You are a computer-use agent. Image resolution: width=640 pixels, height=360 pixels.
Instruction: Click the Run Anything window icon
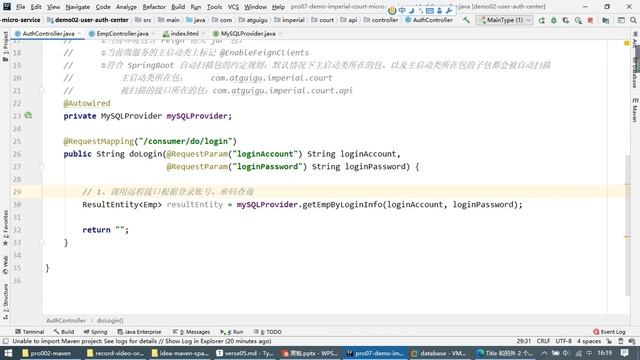pos(621,20)
